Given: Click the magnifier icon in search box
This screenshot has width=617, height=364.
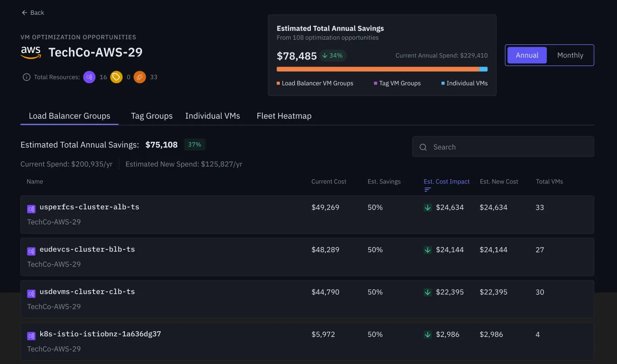Looking at the screenshot, I should (423, 147).
